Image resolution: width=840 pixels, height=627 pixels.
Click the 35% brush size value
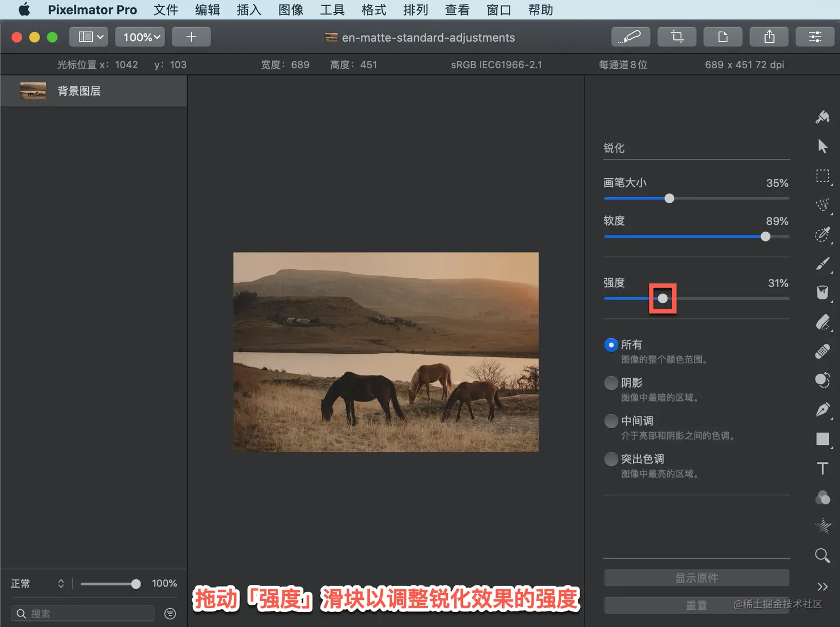coord(777,183)
